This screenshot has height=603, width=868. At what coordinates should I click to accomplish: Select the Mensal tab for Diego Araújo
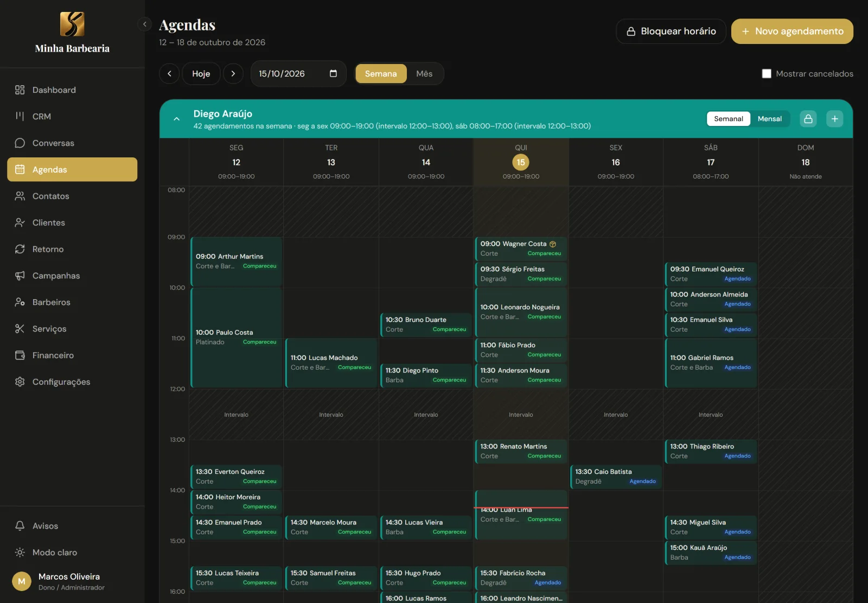770,119
